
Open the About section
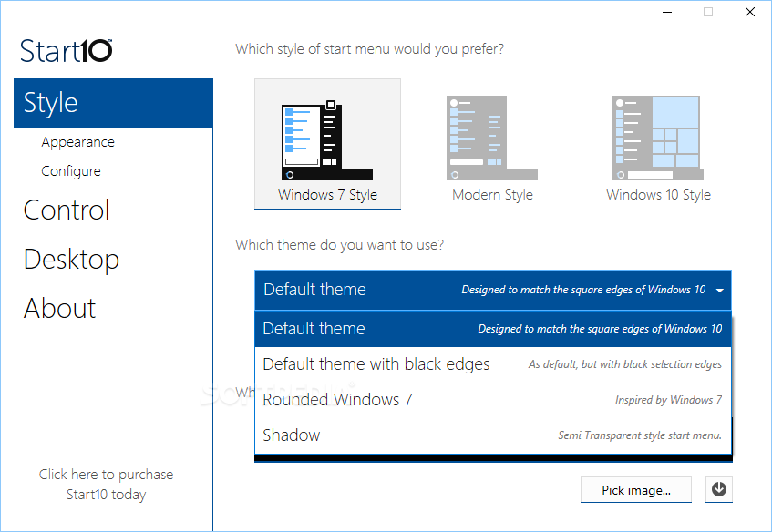59,309
